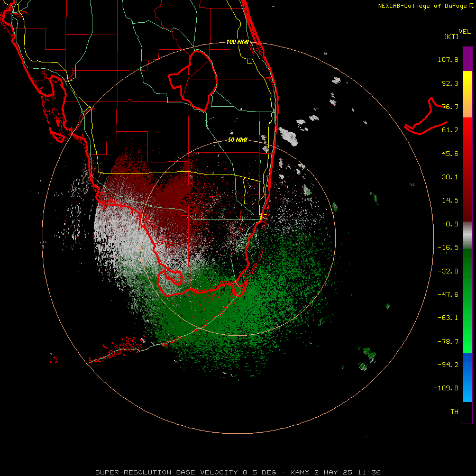Screen dimensions: 476x476
Task: Select the -109.8 velocity scale value
Action: pyautogui.click(x=446, y=388)
